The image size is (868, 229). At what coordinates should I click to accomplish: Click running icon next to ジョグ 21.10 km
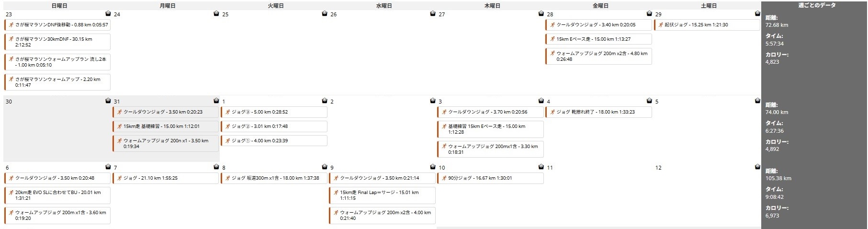tap(119, 178)
